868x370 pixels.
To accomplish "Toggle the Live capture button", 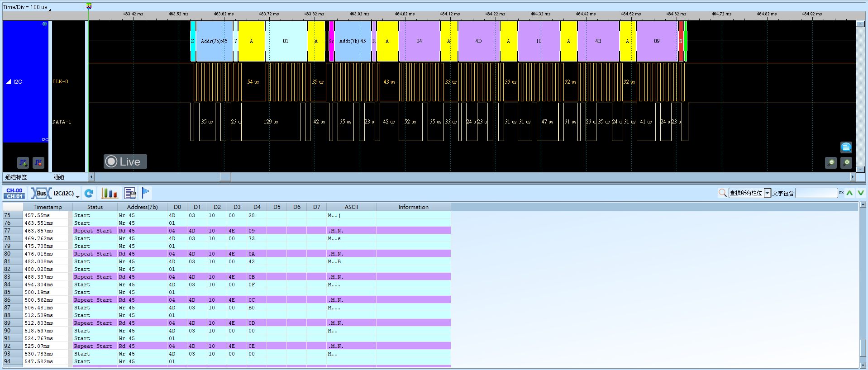I will pos(125,161).
